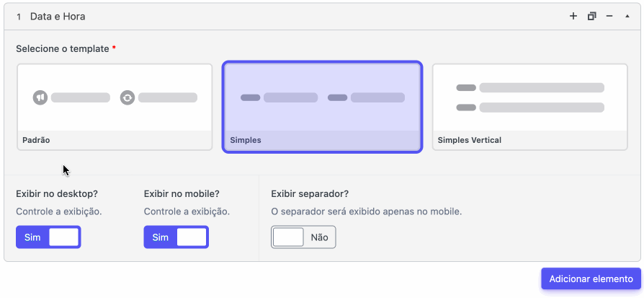Choose the Simples Vertical template card

[529, 107]
